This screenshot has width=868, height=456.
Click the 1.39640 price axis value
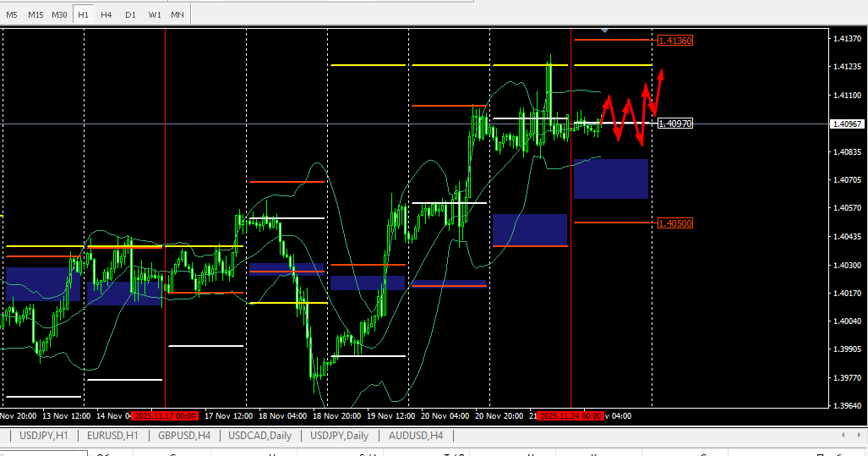[x=848, y=405]
